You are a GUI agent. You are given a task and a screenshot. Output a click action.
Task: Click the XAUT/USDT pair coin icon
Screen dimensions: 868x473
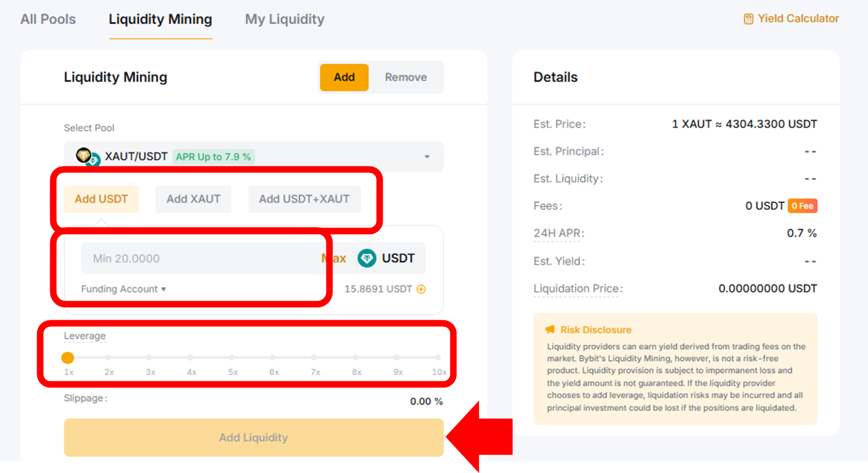point(87,157)
